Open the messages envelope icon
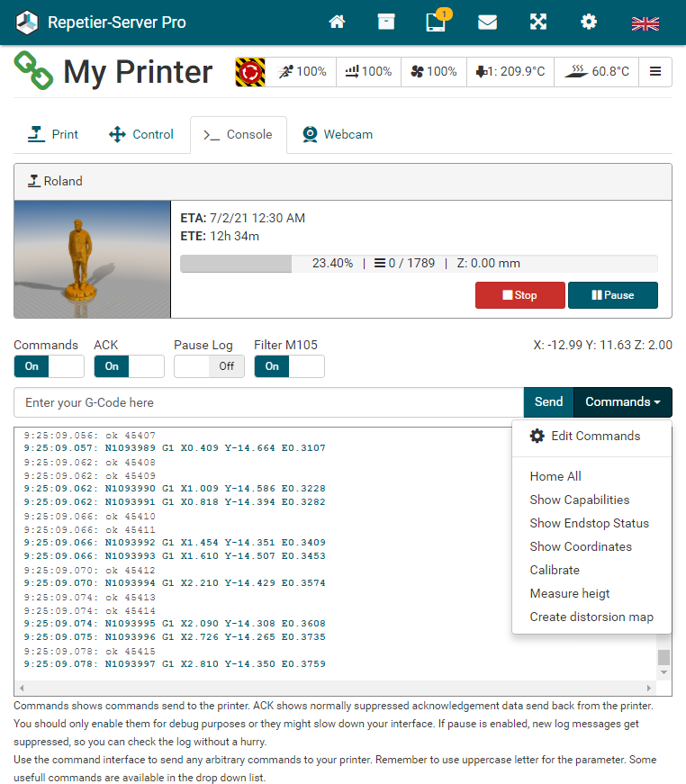 487,23
